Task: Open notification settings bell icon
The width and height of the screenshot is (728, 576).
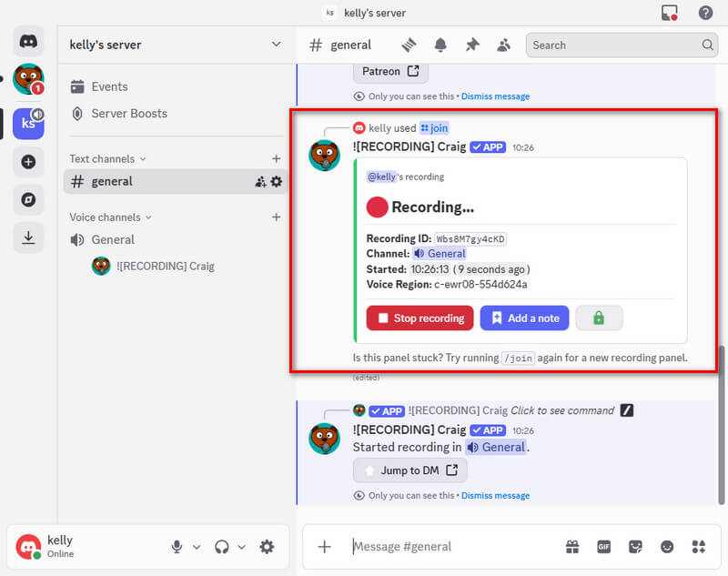Action: (x=440, y=45)
